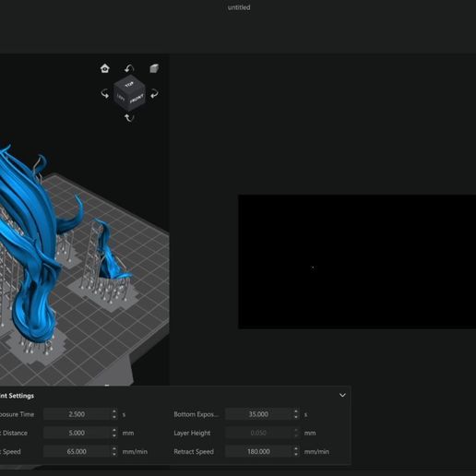Click the Retract Speed 180.000 field
Screen dimensions: 476x476
(x=258, y=451)
